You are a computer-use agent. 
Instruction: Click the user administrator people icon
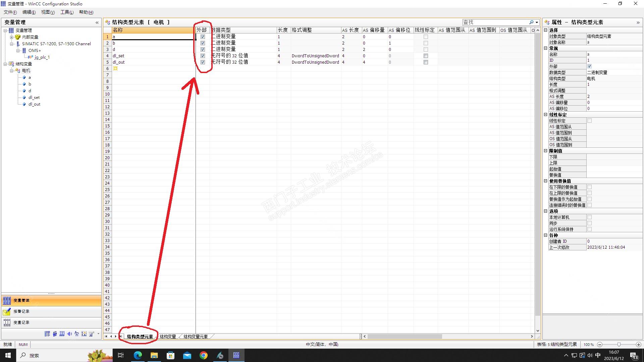[x=55, y=334]
